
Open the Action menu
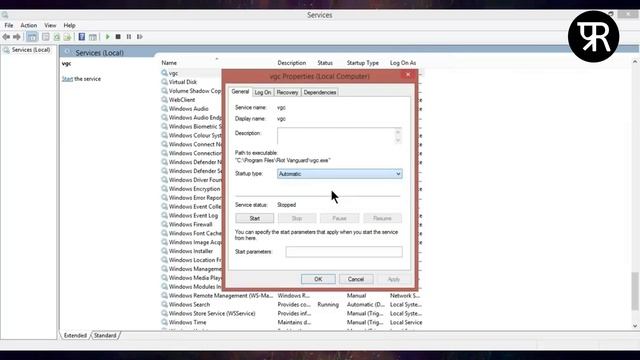click(29, 25)
